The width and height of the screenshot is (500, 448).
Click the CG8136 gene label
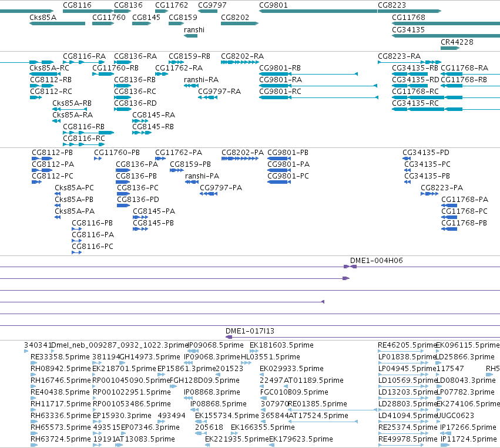coord(128,5)
